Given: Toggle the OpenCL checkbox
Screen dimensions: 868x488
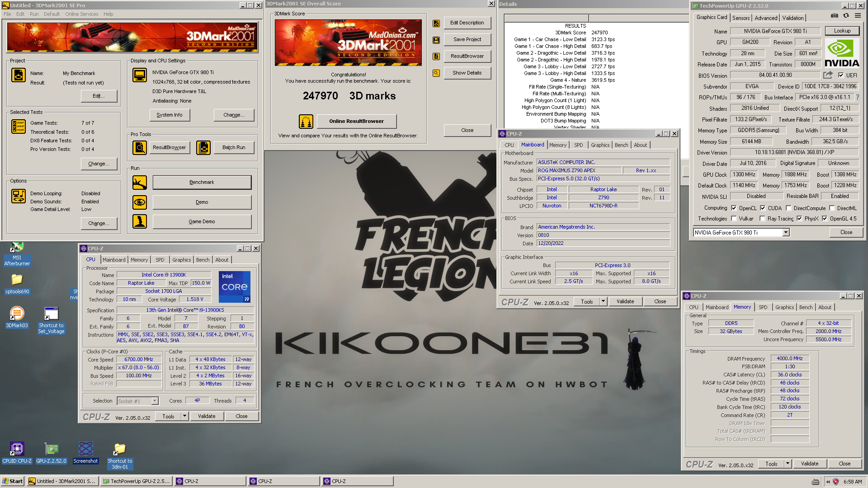Looking at the screenshot, I should 734,208.
